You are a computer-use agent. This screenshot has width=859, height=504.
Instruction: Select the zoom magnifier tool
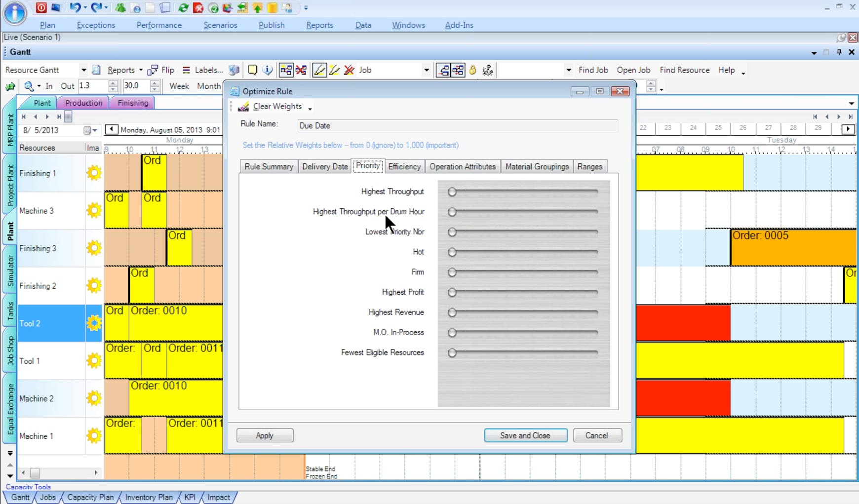28,86
